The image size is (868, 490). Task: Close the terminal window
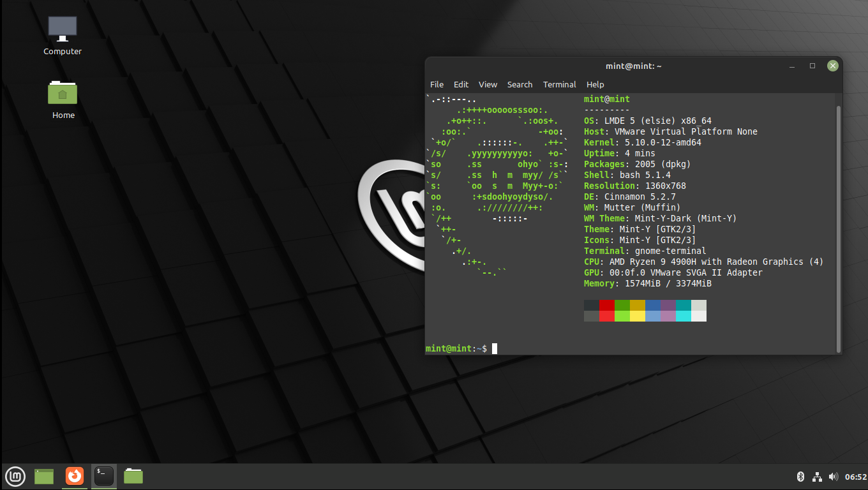[833, 66]
